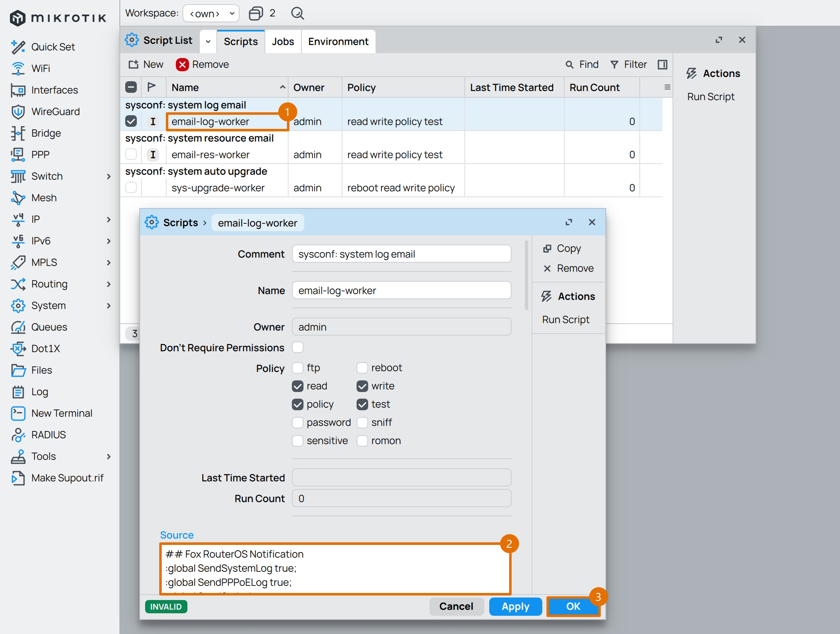Expand the Routing submenu
This screenshot has width=840, height=634.
(x=109, y=284)
